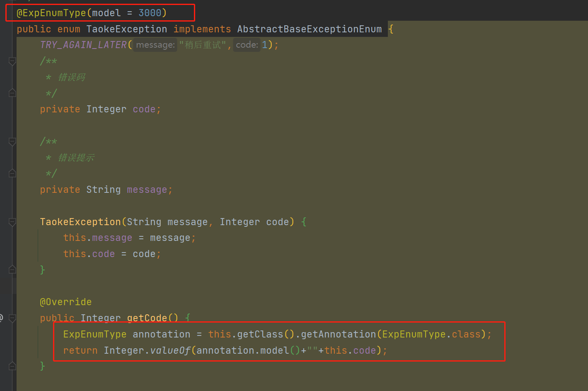Image resolution: width=588 pixels, height=391 pixels.
Task: Click the message field in 'private String message'
Action: point(147,189)
